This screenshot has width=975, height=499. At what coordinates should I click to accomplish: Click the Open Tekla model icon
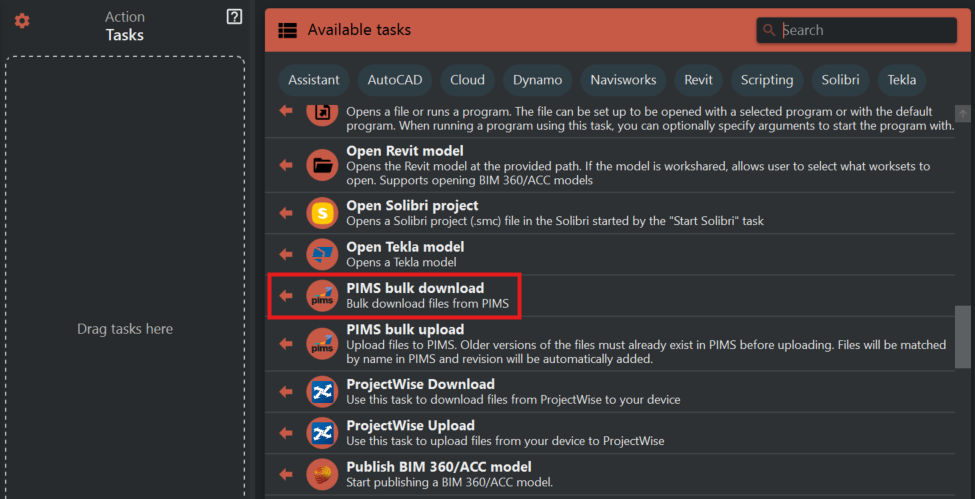[323, 254]
